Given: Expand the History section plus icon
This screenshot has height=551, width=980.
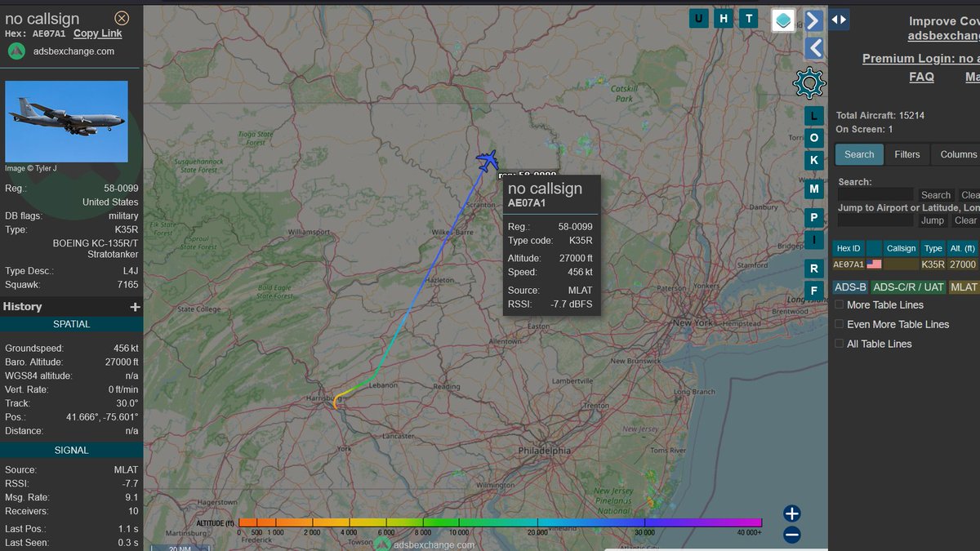Looking at the screenshot, I should coord(135,307).
